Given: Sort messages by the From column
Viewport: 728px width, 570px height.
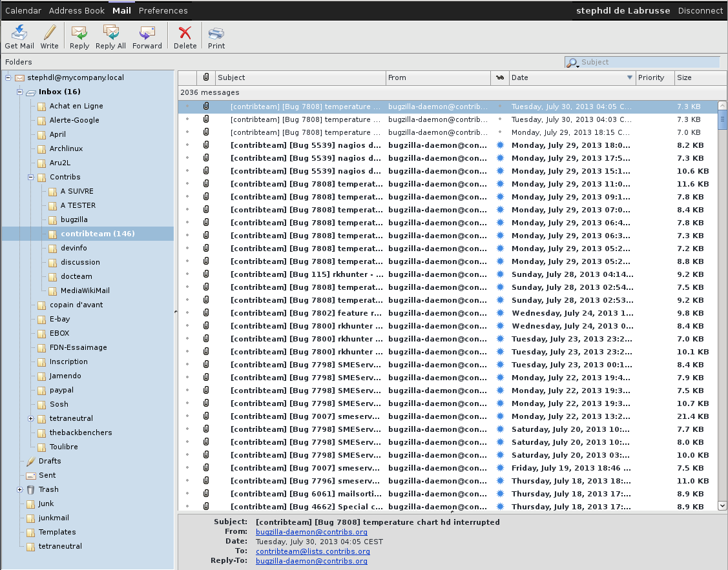Looking at the screenshot, I should point(438,77).
